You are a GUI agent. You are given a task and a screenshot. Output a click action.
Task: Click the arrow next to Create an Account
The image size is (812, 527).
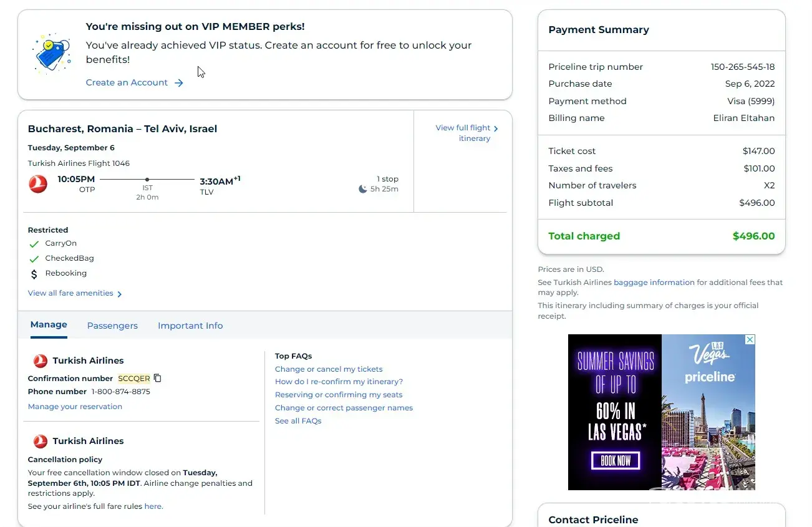click(179, 83)
